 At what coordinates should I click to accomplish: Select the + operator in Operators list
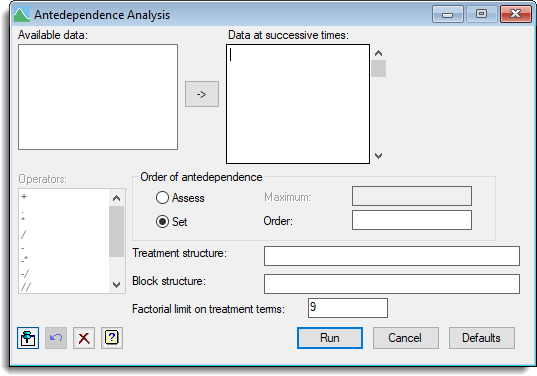[x=24, y=197]
